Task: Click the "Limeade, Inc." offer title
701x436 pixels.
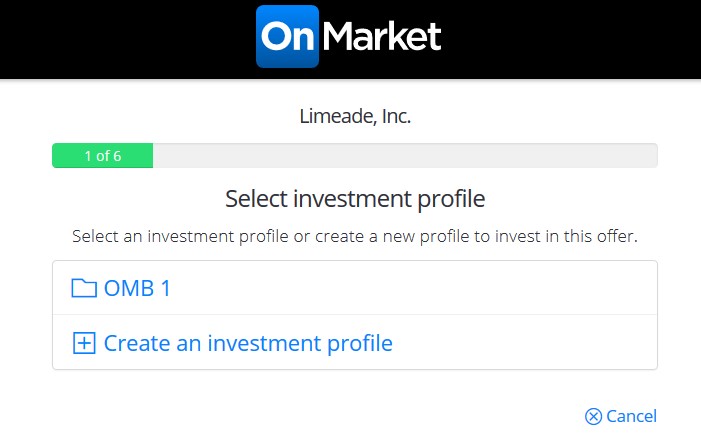Action: [x=355, y=116]
